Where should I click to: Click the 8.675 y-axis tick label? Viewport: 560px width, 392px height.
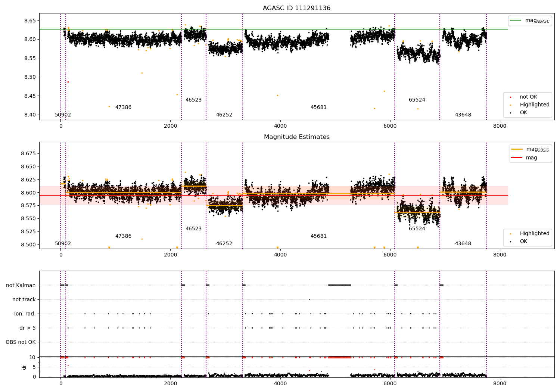pyautogui.click(x=28, y=153)
